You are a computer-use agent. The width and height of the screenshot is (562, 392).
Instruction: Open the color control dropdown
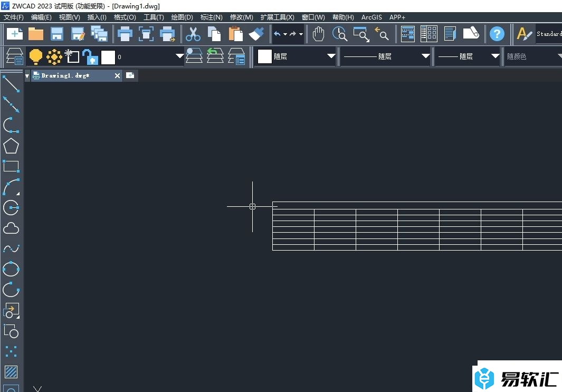point(331,56)
